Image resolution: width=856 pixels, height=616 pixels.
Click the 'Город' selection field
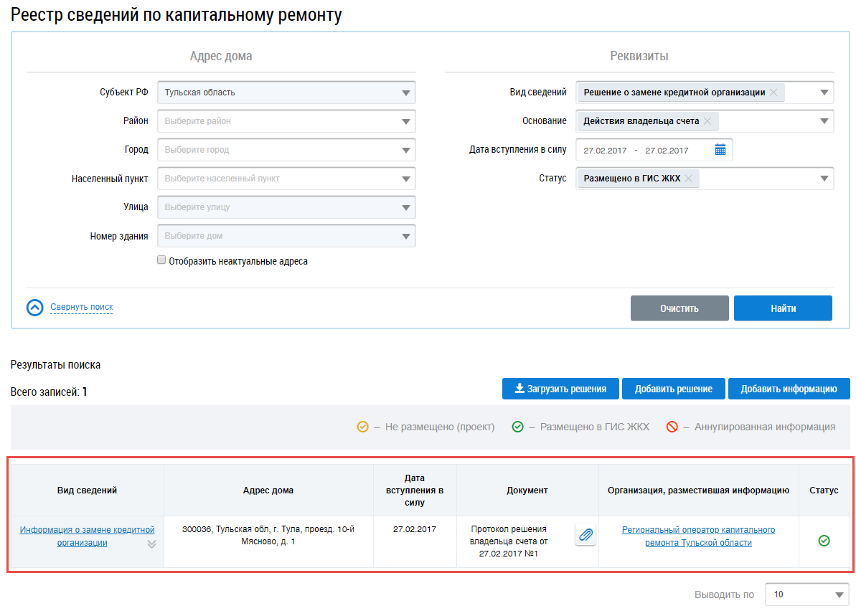point(286,150)
